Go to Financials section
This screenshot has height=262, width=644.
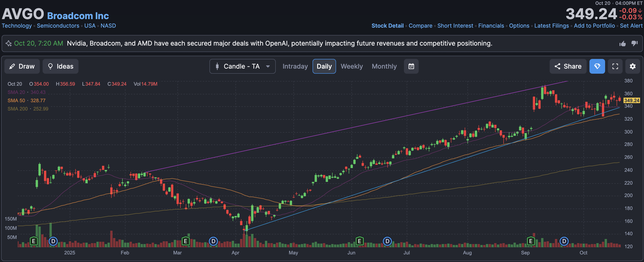pos(491,26)
